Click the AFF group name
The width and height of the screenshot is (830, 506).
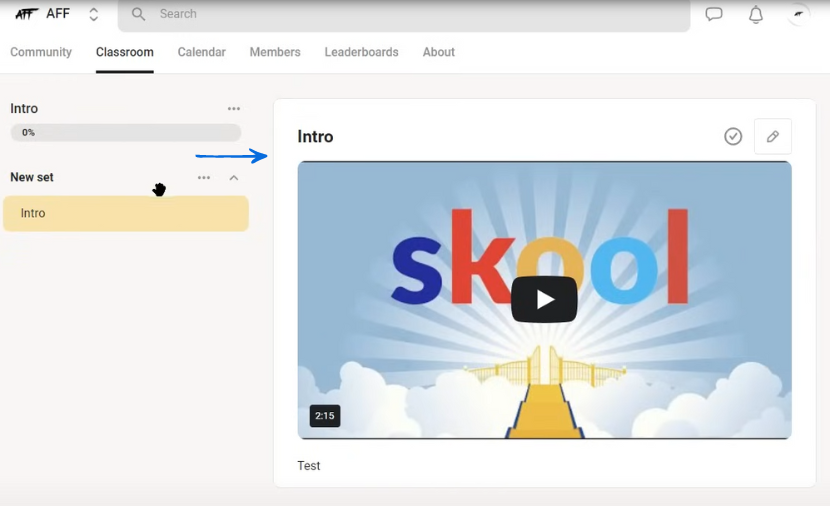(x=58, y=14)
